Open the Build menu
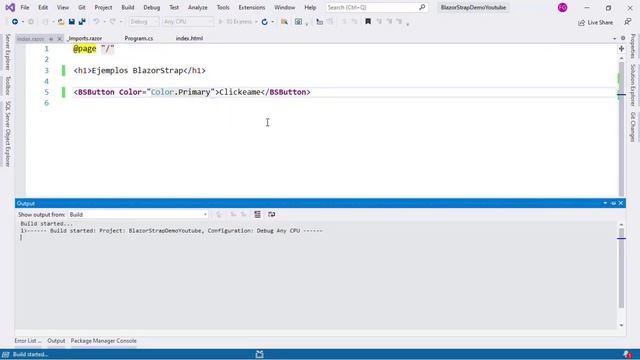Screen dimensions: 640x360 [128, 7]
